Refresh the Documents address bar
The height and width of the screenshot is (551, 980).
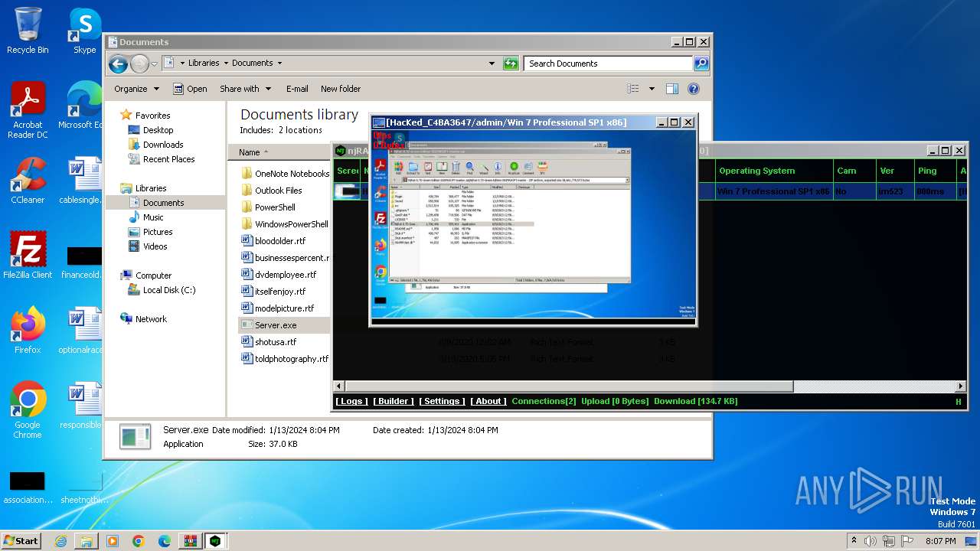[x=511, y=64]
